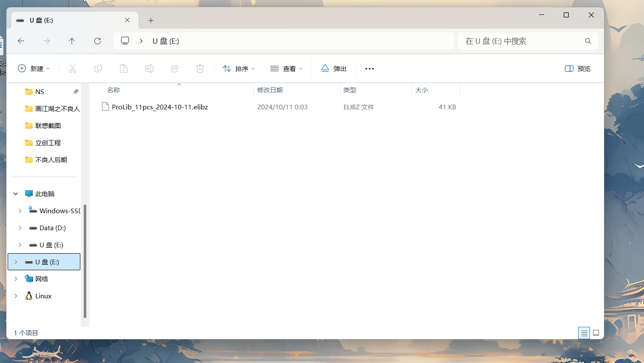Click the Paste clipboard icon
644x363 pixels.
tap(124, 69)
